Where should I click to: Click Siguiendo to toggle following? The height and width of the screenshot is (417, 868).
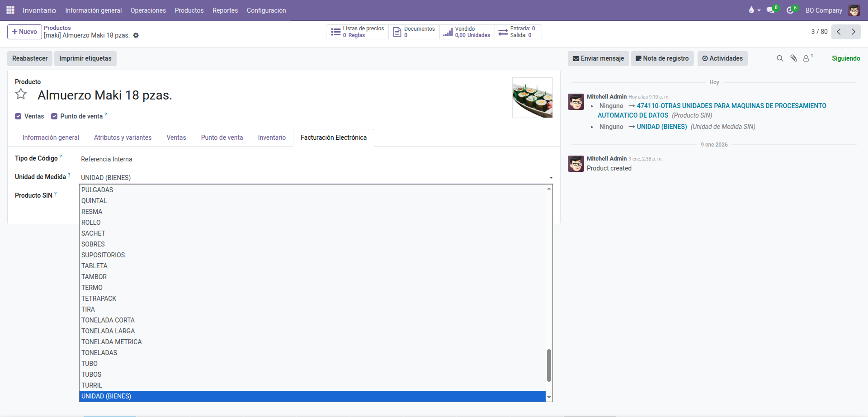tap(846, 58)
